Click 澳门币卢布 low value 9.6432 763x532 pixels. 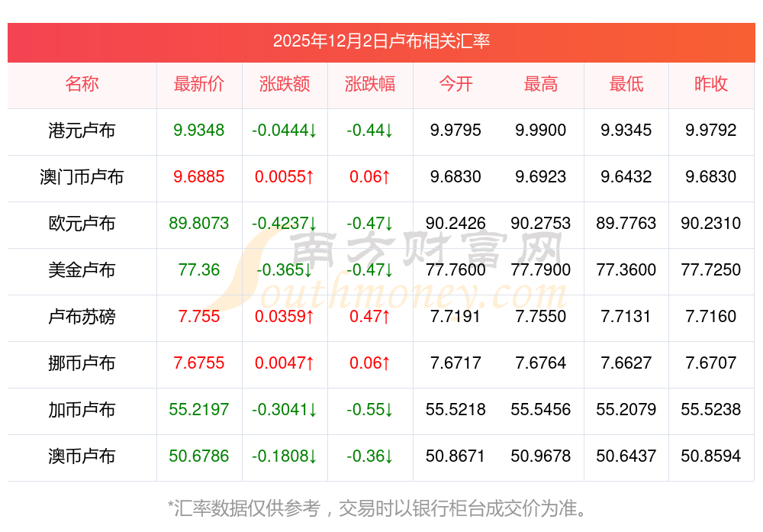[626, 176]
